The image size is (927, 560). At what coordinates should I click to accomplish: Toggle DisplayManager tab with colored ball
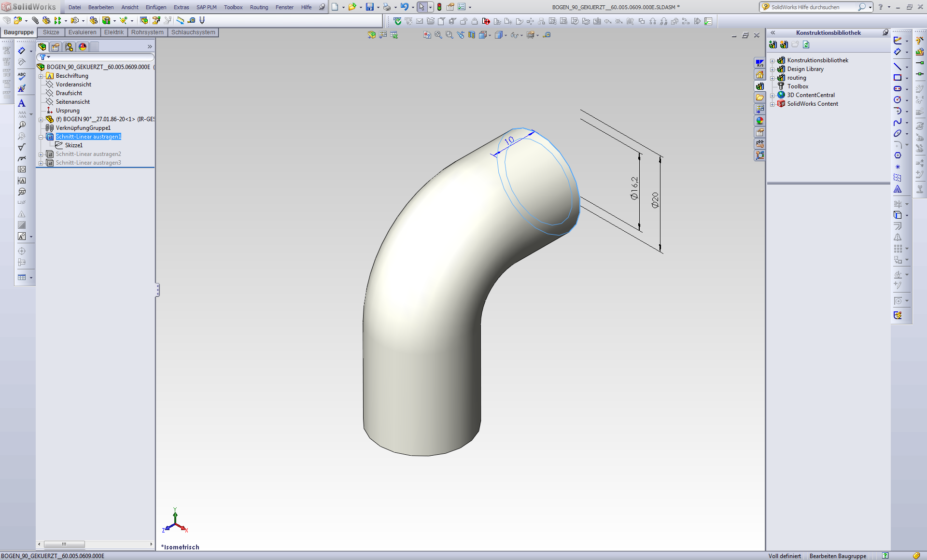coord(83,47)
